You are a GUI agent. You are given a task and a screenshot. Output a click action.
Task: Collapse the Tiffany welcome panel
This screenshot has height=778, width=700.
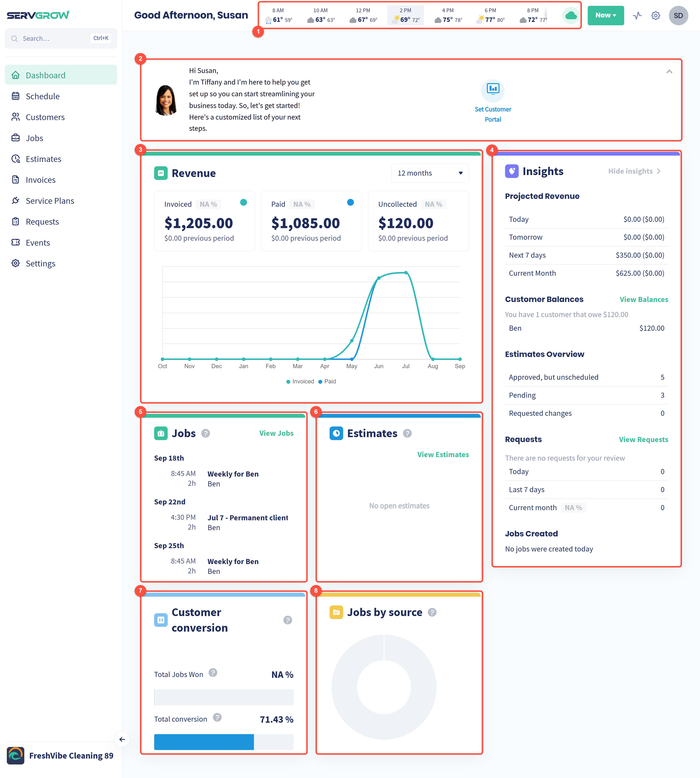point(669,72)
